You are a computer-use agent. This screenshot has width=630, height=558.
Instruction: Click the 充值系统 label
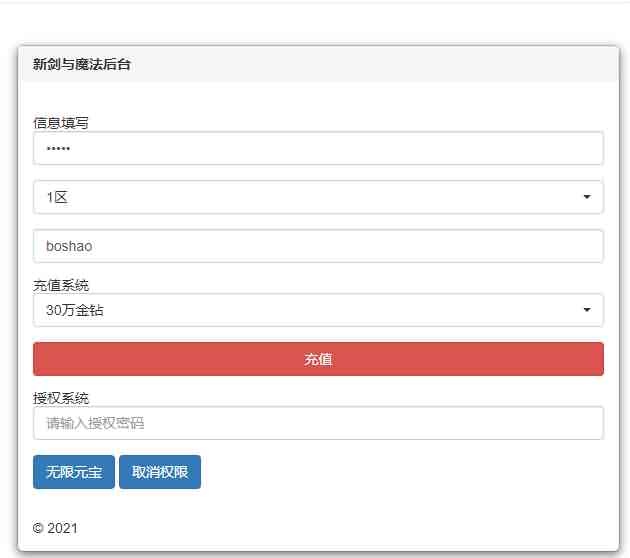point(61,286)
